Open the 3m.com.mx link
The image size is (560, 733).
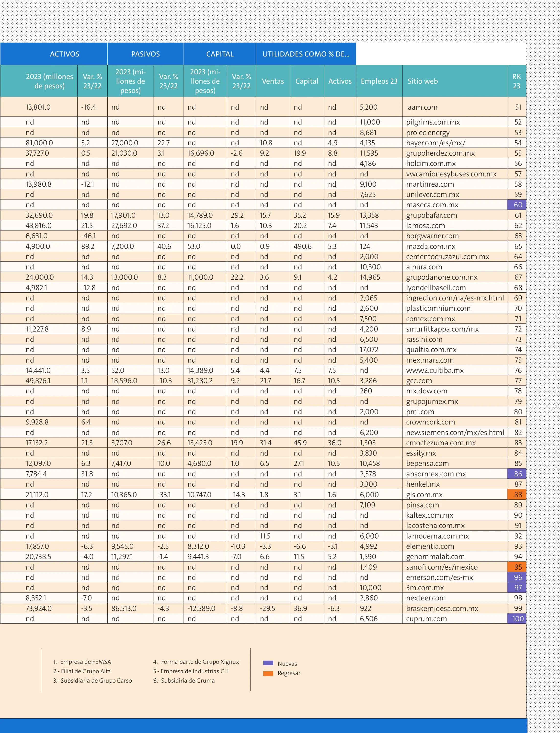[x=425, y=588]
